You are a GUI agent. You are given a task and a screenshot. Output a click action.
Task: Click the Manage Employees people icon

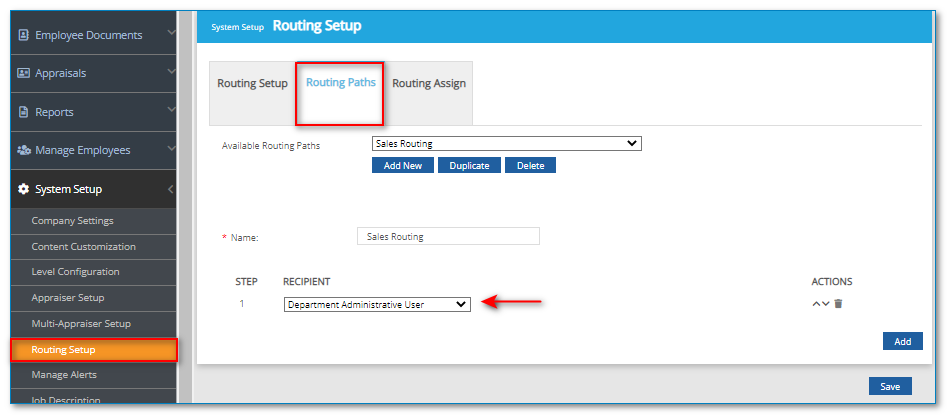pyautogui.click(x=24, y=150)
